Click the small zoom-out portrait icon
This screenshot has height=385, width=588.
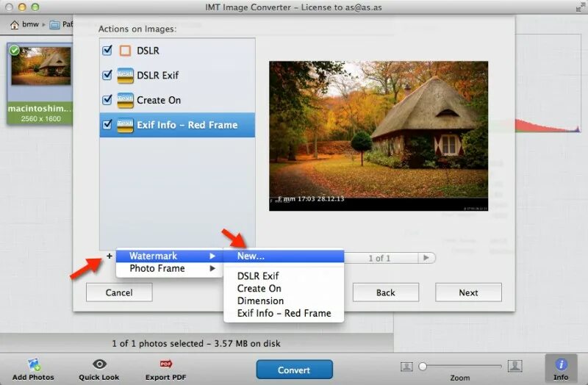(x=406, y=367)
